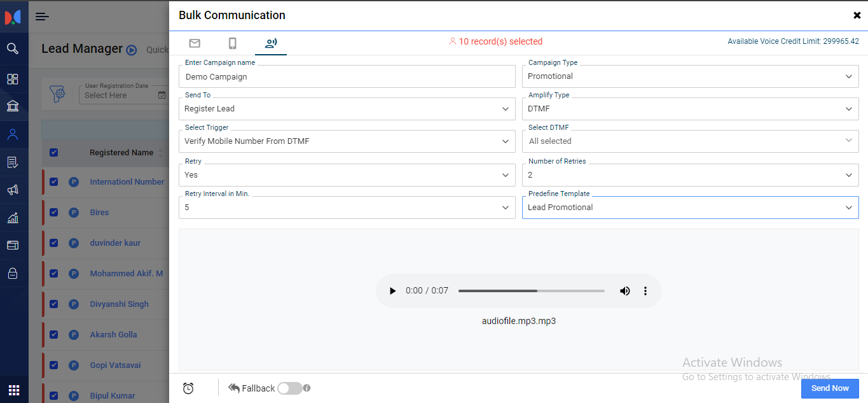Viewport: 868px width, 403px height.
Task: Click the audio progress seek bar
Action: pyautogui.click(x=531, y=291)
